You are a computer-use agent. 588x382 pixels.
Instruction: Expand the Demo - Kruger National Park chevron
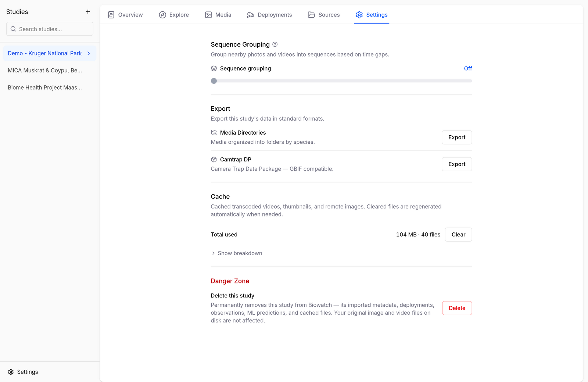pyautogui.click(x=89, y=53)
